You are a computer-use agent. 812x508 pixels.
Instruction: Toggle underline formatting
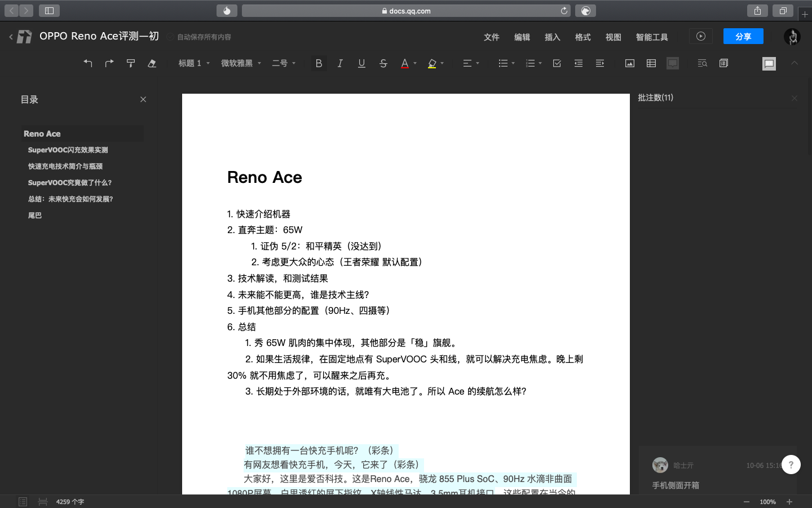point(361,63)
